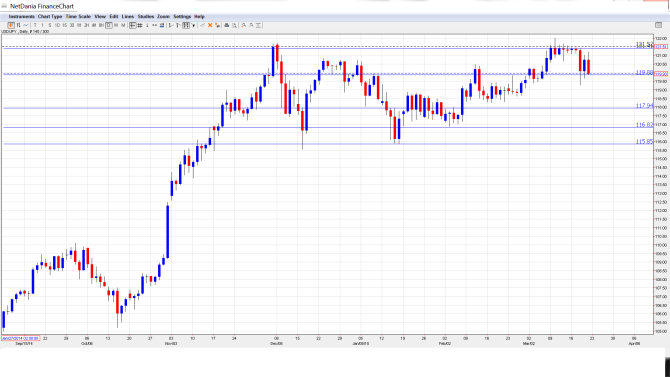670x377 pixels.
Task: Open the Chart Type menu
Action: [50, 16]
